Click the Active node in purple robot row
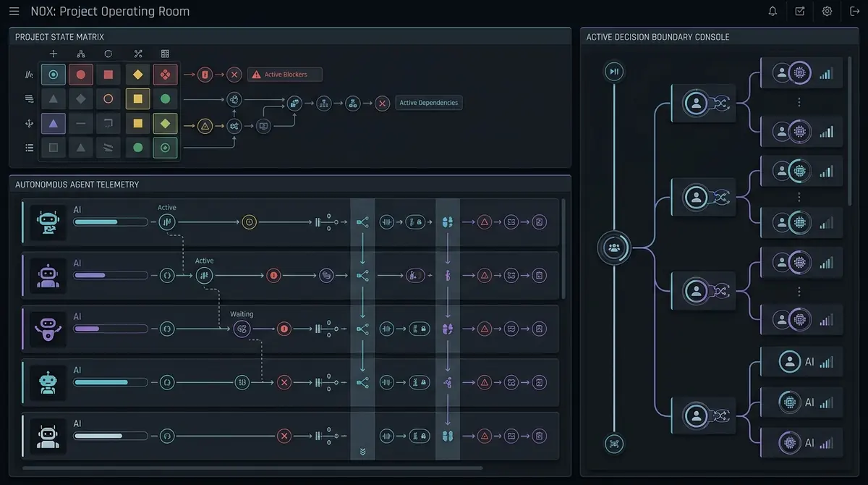Viewport: 868px width, 485px height. click(205, 275)
